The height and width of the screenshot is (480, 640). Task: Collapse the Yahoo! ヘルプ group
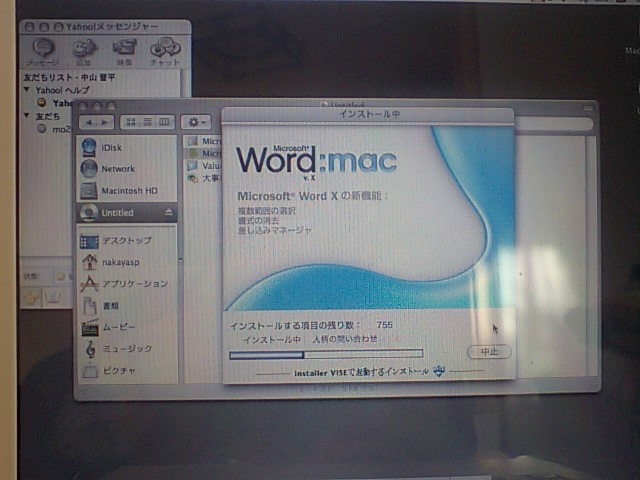pos(27,89)
